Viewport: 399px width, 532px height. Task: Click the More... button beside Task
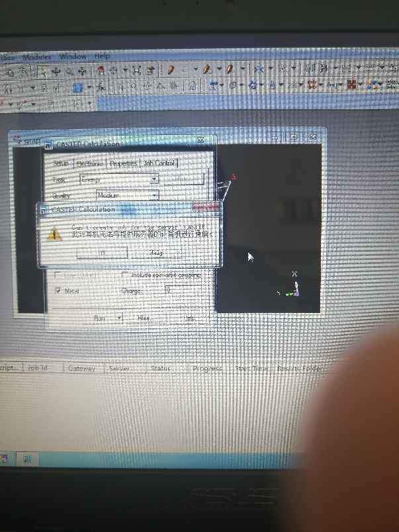point(184,179)
